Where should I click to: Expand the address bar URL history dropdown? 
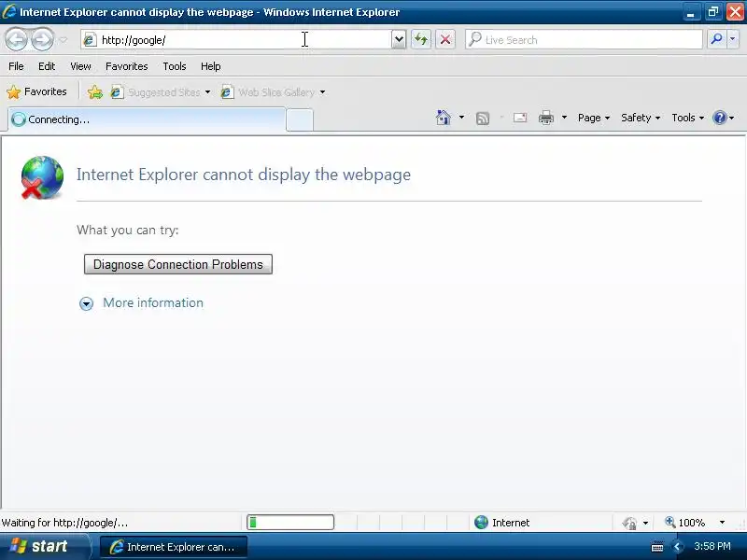pos(399,39)
